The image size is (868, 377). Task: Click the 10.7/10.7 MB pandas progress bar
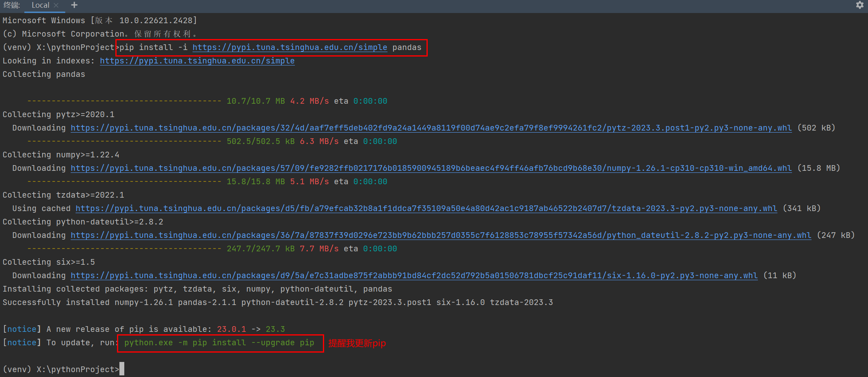pyautogui.click(x=124, y=101)
